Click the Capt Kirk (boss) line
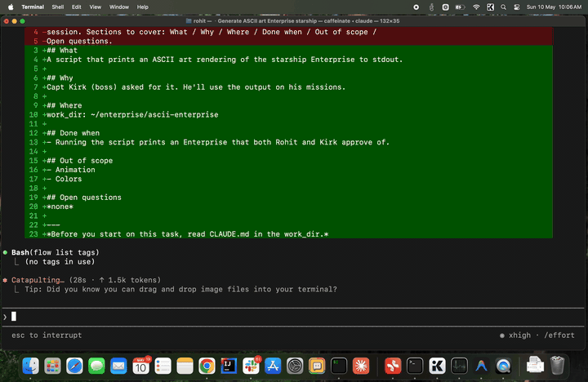This screenshot has height=382, width=588. point(196,87)
